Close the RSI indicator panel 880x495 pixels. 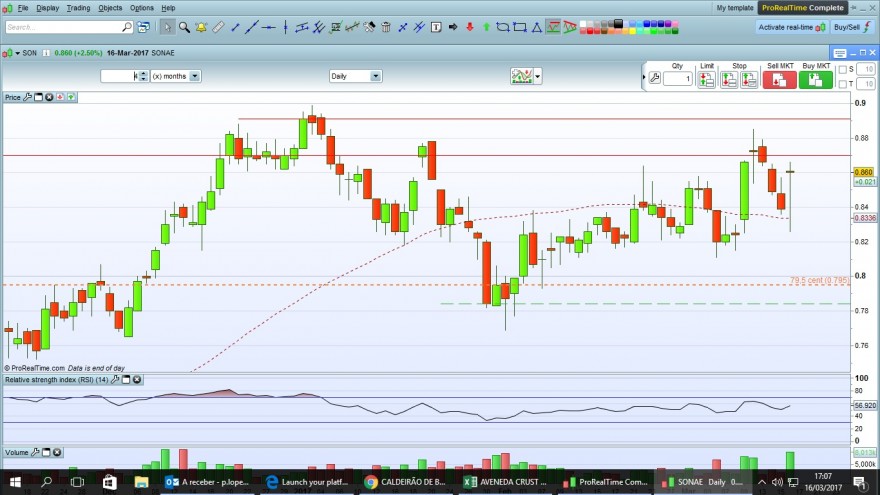click(x=137, y=380)
